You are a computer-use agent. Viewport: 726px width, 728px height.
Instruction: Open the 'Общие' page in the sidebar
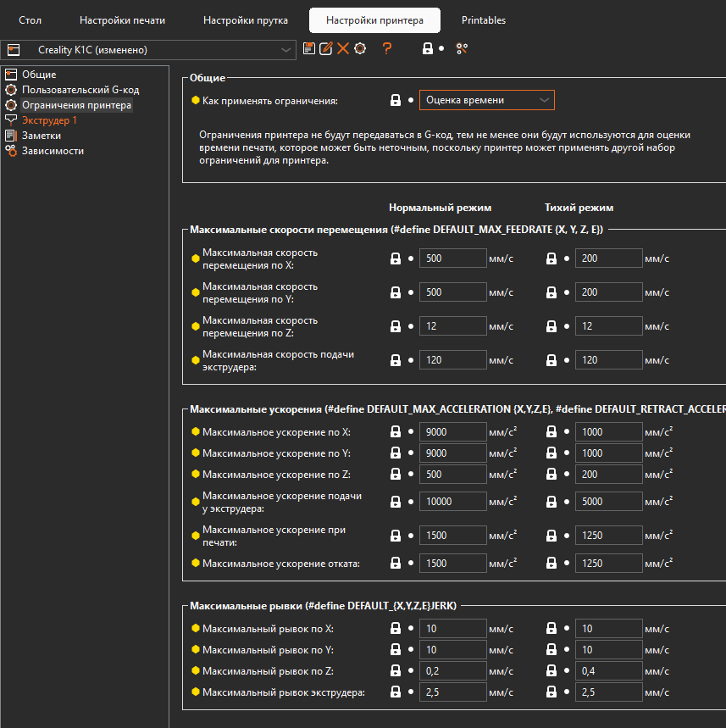39,75
